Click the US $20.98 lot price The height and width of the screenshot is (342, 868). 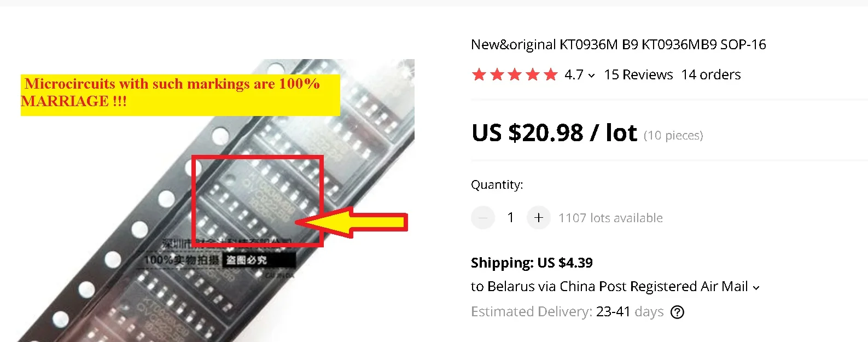[554, 133]
